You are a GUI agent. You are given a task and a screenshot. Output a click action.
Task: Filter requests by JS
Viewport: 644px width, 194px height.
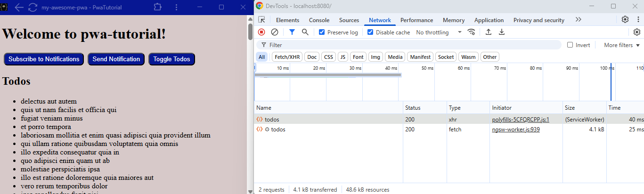coord(343,57)
